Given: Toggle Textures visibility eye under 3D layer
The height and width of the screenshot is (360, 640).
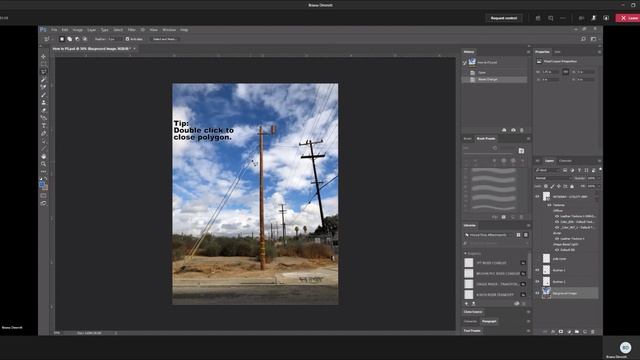Looking at the screenshot, I should (x=549, y=205).
